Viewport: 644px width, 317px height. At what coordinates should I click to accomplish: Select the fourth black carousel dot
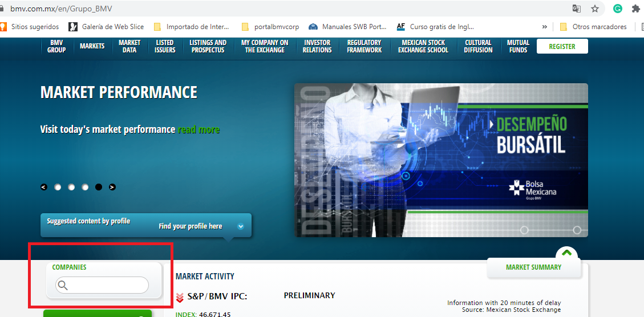99,187
